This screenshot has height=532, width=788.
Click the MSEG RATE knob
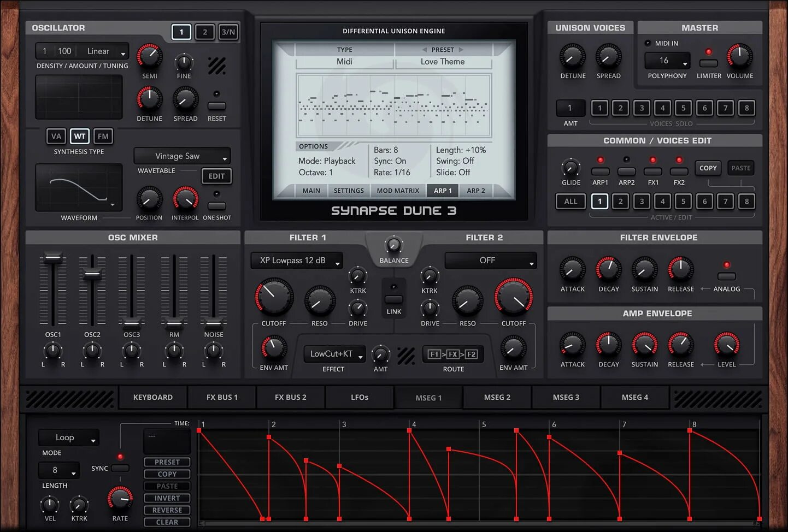click(120, 498)
